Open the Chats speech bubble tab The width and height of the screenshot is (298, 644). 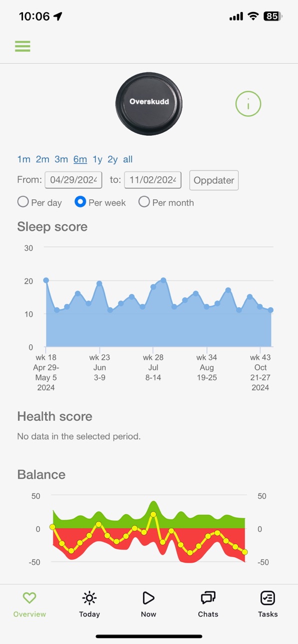[208, 605]
